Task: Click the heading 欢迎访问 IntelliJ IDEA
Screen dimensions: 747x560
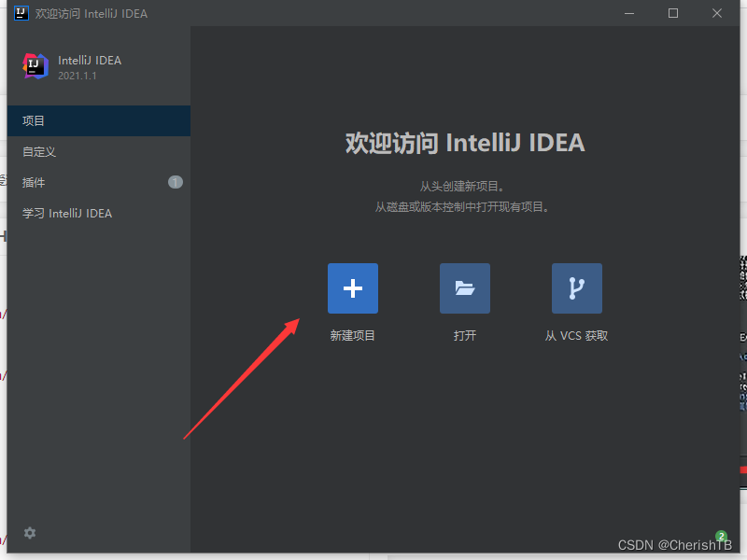Action: point(465,143)
